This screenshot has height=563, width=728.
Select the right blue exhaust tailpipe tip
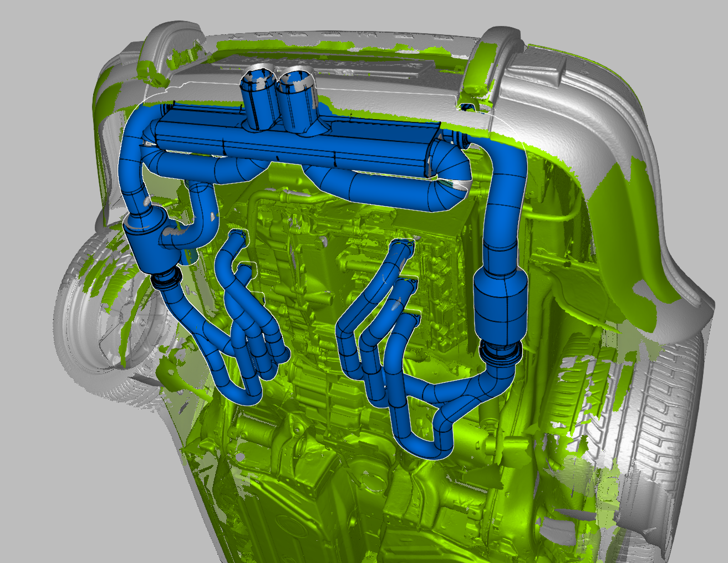298,100
